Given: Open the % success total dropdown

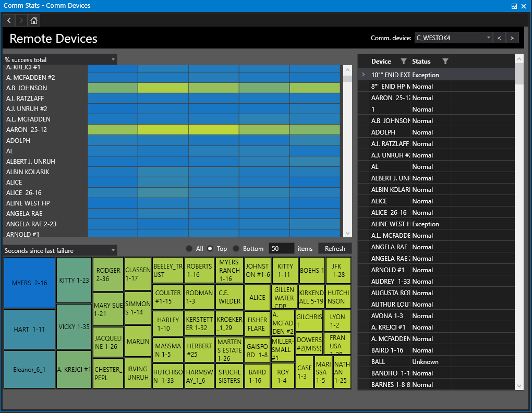Looking at the screenshot, I should (x=113, y=59).
